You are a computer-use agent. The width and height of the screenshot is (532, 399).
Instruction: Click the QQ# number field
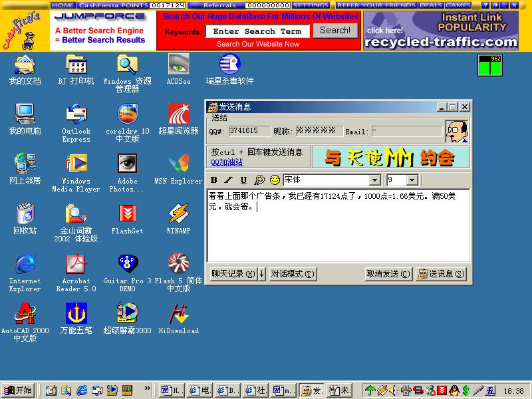[250, 130]
